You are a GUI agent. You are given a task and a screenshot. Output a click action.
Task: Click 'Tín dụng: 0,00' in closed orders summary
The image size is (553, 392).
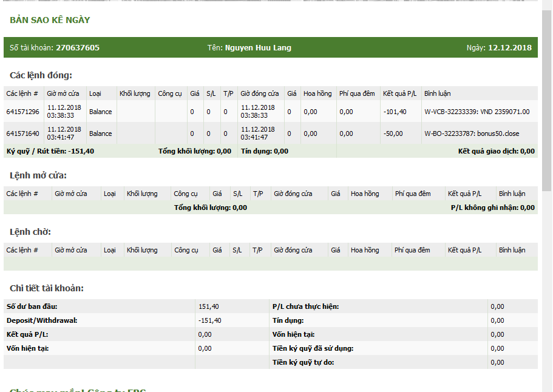(265, 151)
